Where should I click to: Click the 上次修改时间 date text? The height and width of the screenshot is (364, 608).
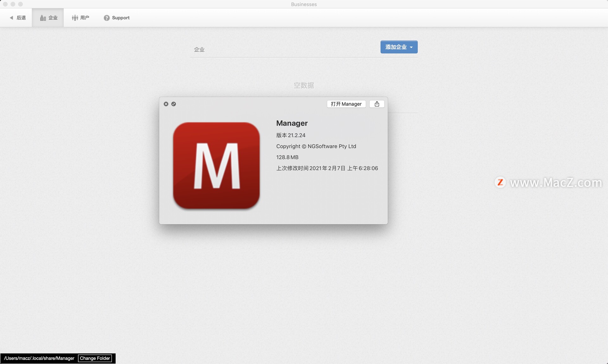(327, 168)
